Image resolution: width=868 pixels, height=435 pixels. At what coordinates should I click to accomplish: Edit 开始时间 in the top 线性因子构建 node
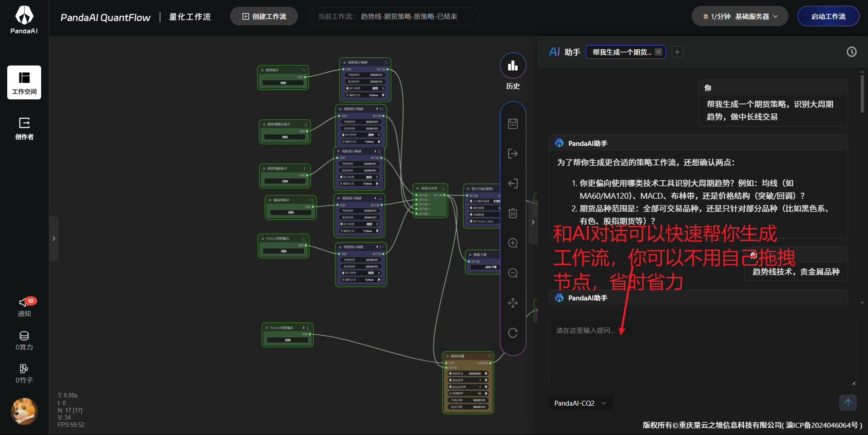pyautogui.click(x=365, y=75)
